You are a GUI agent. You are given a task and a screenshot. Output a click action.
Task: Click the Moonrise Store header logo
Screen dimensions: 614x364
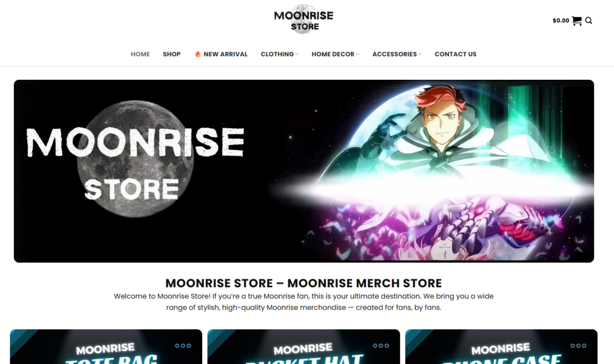[304, 19]
